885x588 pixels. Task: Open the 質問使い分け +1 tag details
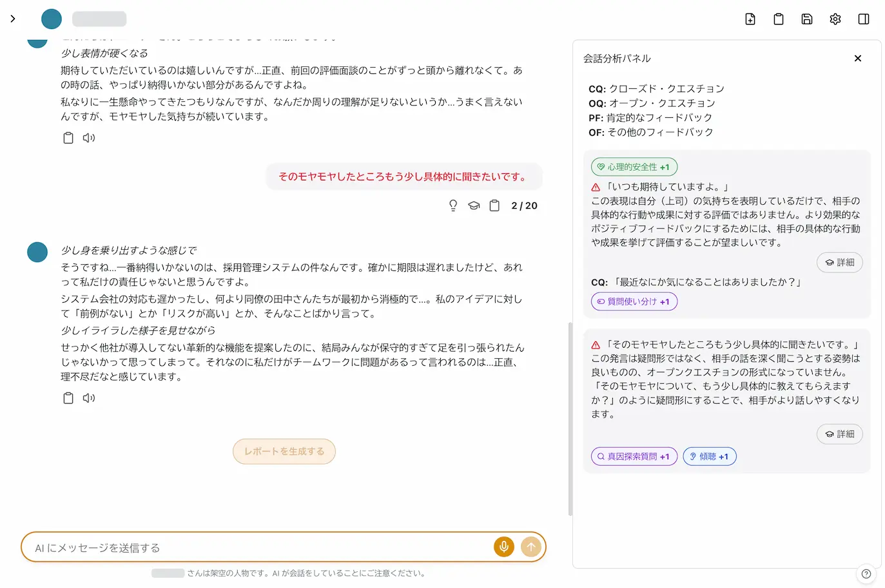634,301
